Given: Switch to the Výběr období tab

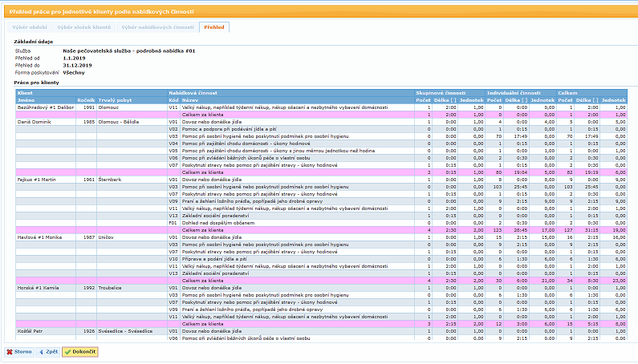Looking at the screenshot, I should click(x=30, y=27).
